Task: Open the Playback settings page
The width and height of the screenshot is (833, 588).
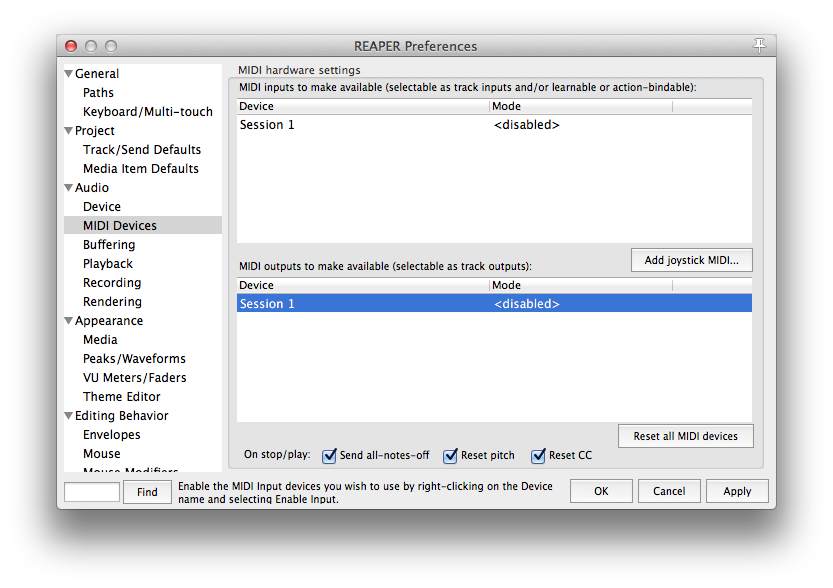Action: pyautogui.click(x=108, y=264)
